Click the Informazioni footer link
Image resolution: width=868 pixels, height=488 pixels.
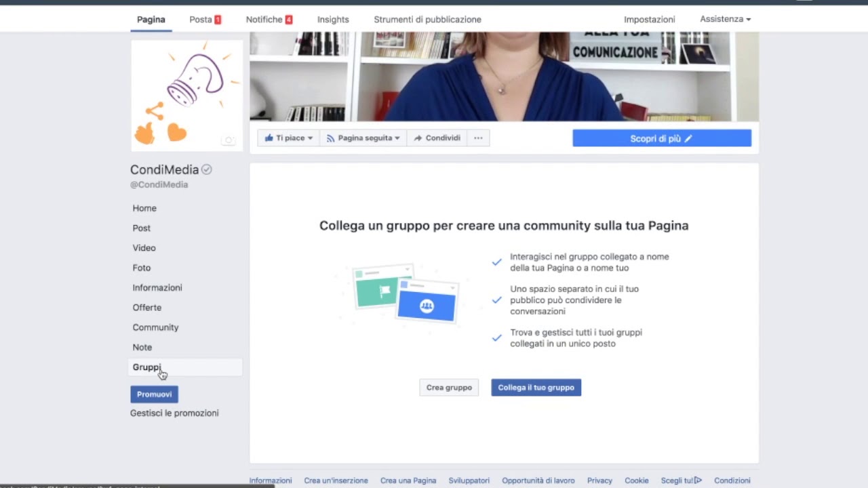271,481
